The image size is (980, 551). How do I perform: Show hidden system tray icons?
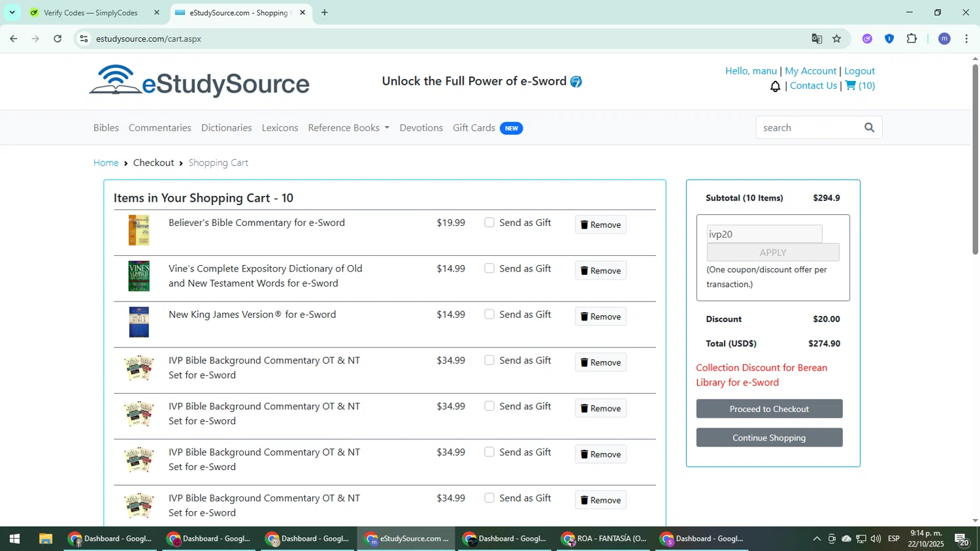click(817, 539)
